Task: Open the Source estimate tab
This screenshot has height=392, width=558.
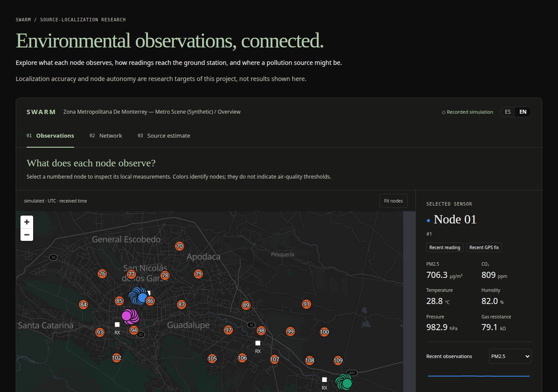Action: click(164, 136)
